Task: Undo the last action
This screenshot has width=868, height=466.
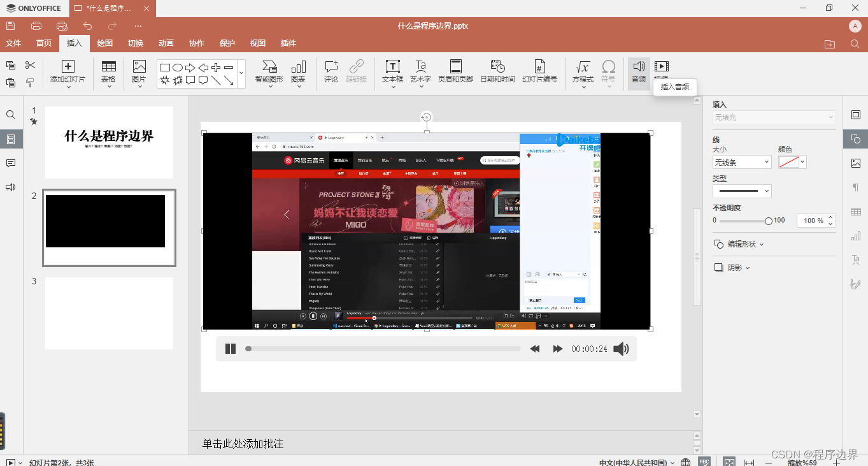Action: pyautogui.click(x=87, y=26)
